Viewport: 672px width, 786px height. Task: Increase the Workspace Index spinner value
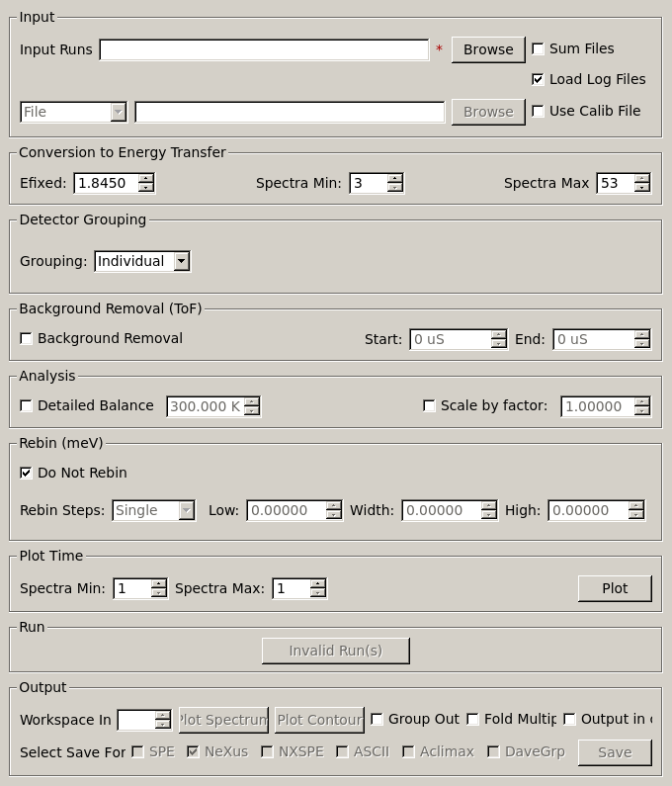tap(163, 715)
